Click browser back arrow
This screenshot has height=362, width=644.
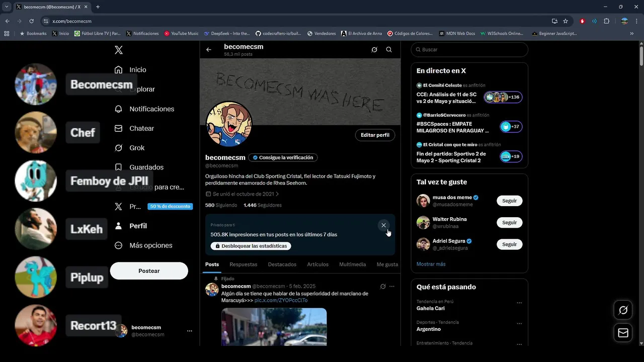point(7,21)
